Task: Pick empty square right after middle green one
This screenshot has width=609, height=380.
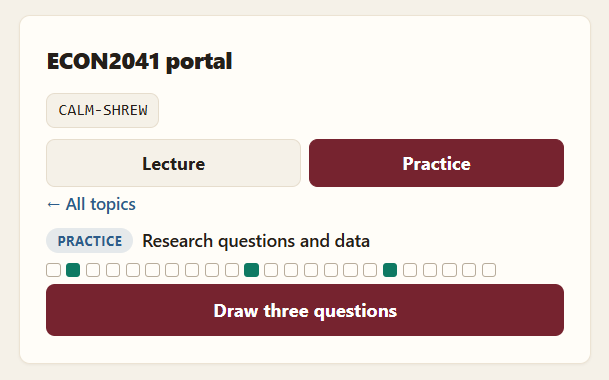Action: [271, 270]
